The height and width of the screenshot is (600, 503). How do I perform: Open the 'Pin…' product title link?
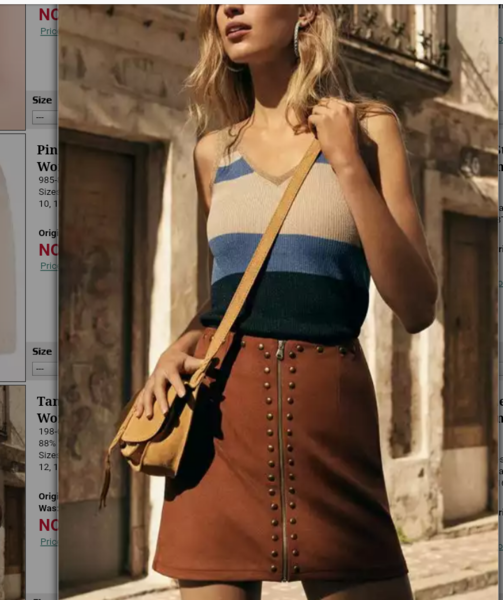[47, 158]
